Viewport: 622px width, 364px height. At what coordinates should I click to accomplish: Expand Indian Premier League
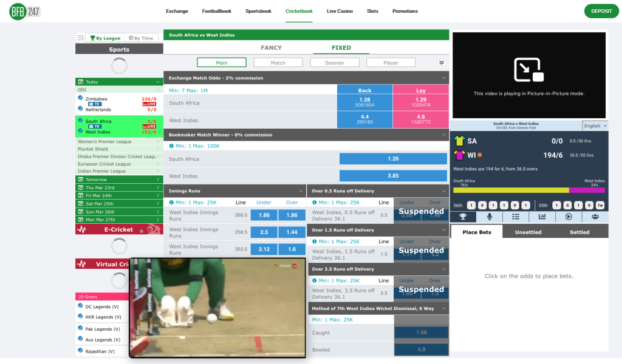pos(119,171)
